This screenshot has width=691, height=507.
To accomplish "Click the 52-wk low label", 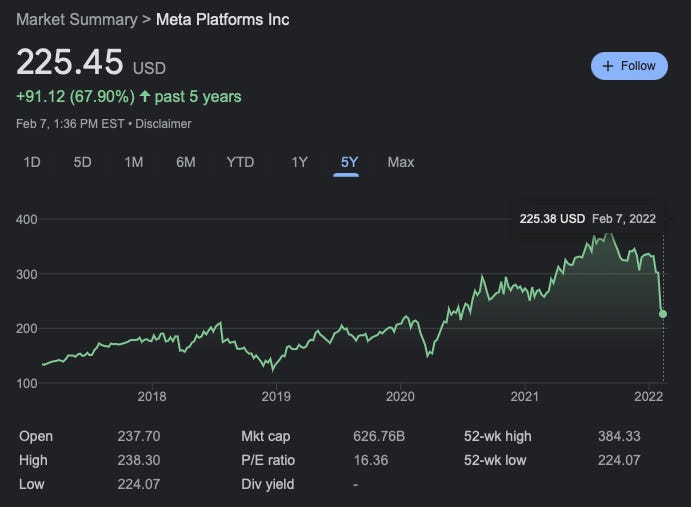I will pos(495,460).
